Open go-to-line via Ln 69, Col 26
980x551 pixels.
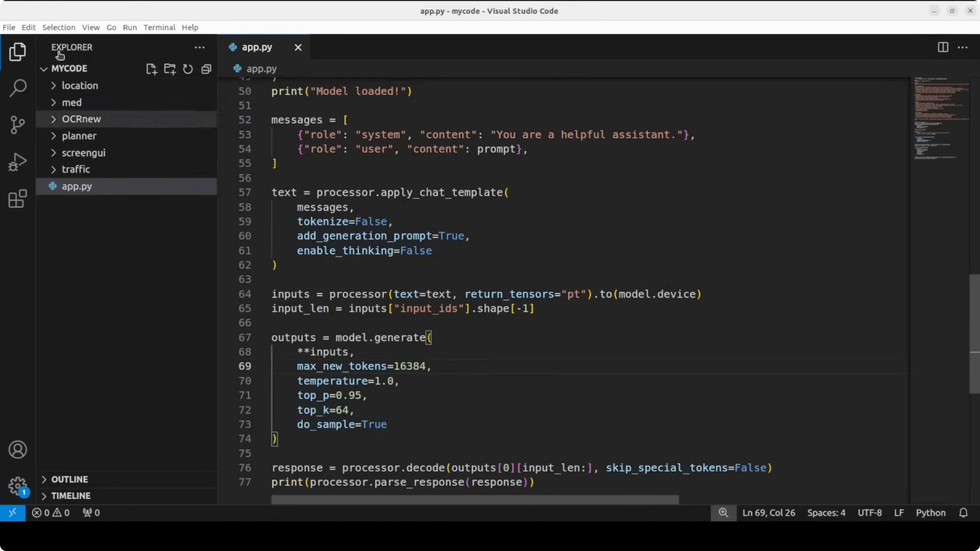[769, 513]
